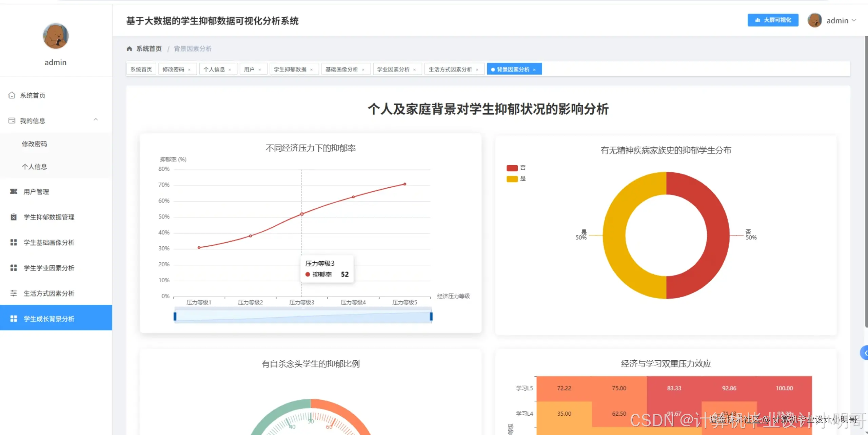868x435 pixels.
Task: Click the breadcrumb home icon
Action: [x=129, y=49]
